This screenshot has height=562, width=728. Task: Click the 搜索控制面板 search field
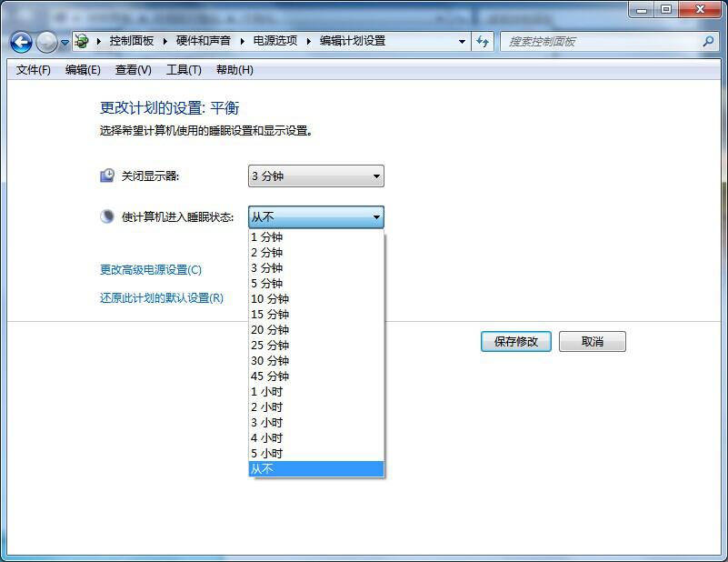(600, 42)
